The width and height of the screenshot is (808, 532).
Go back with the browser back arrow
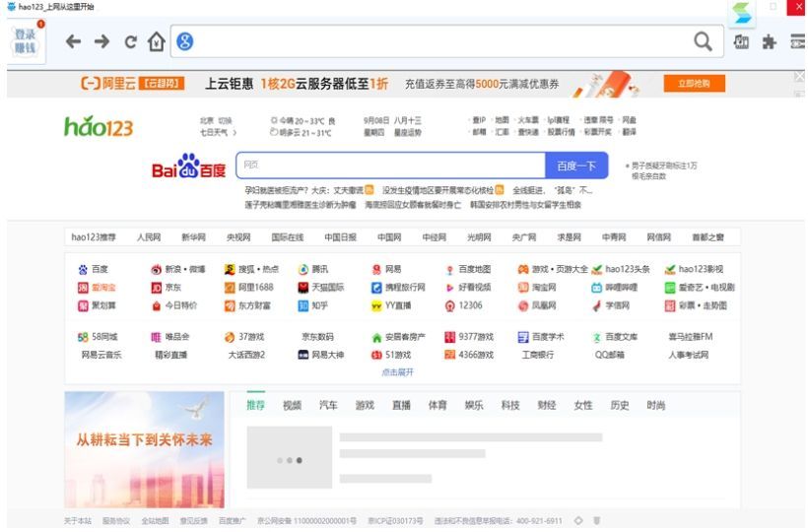(x=73, y=41)
